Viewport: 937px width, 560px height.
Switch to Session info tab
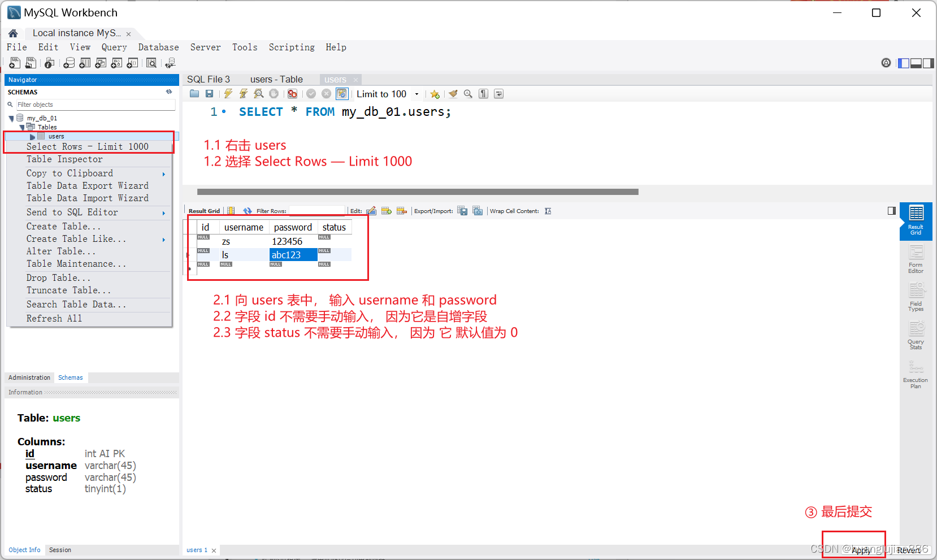60,550
